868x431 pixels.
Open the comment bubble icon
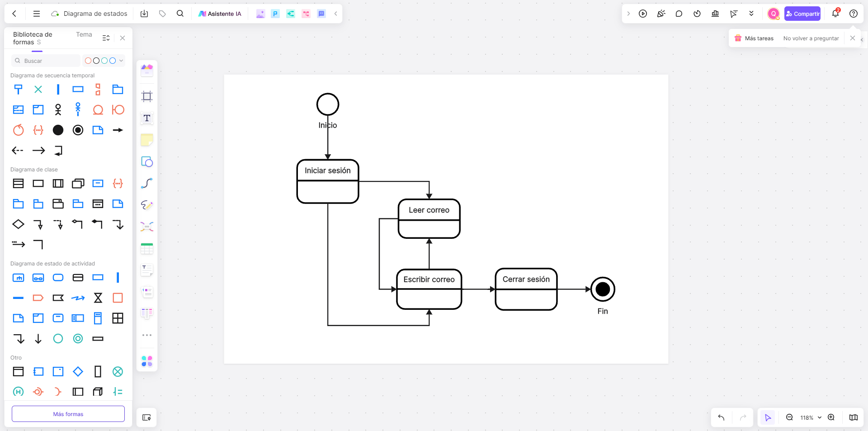tap(679, 14)
